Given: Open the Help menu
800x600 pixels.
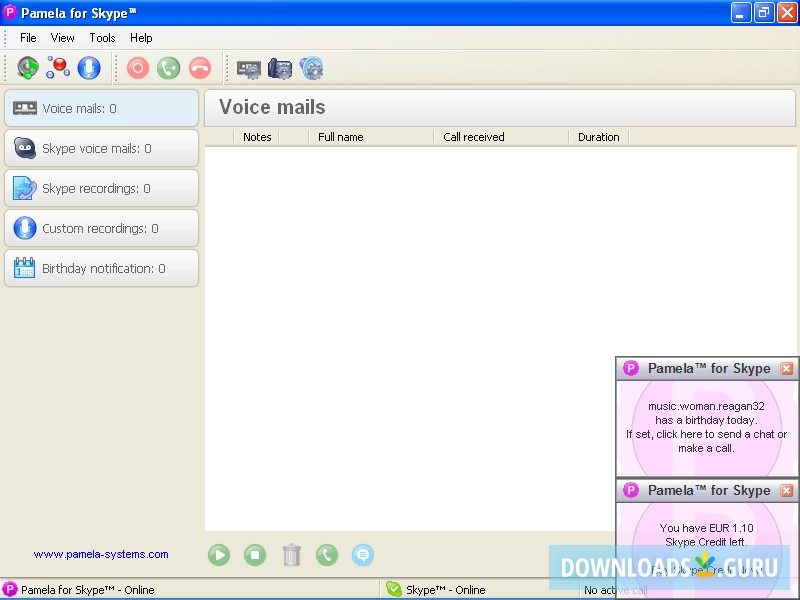Looking at the screenshot, I should [141, 38].
